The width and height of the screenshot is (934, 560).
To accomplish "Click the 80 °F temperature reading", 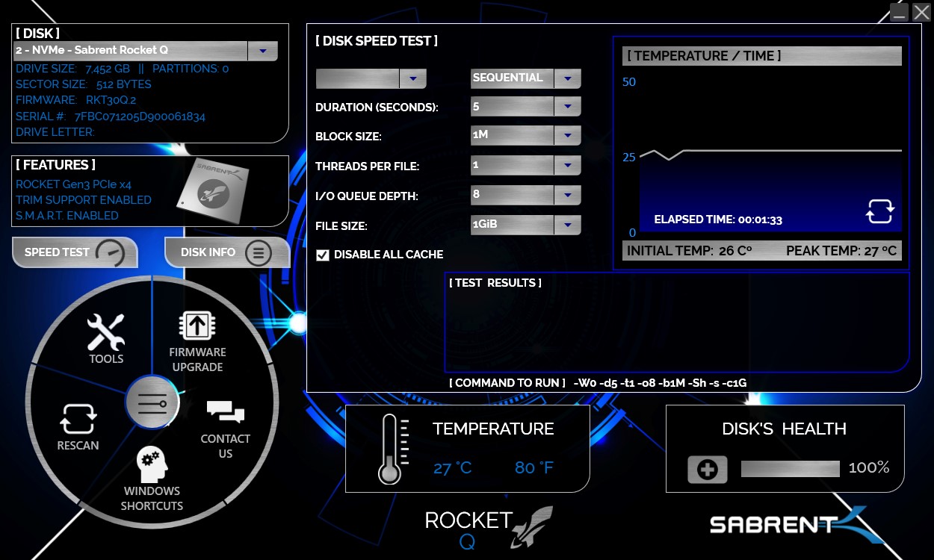I will (x=534, y=468).
